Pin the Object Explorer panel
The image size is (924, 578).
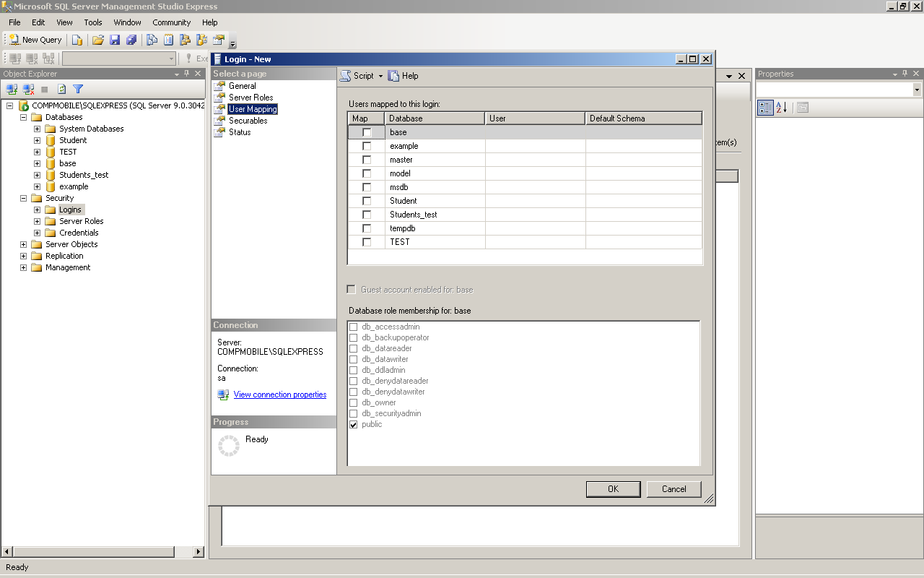click(x=187, y=74)
